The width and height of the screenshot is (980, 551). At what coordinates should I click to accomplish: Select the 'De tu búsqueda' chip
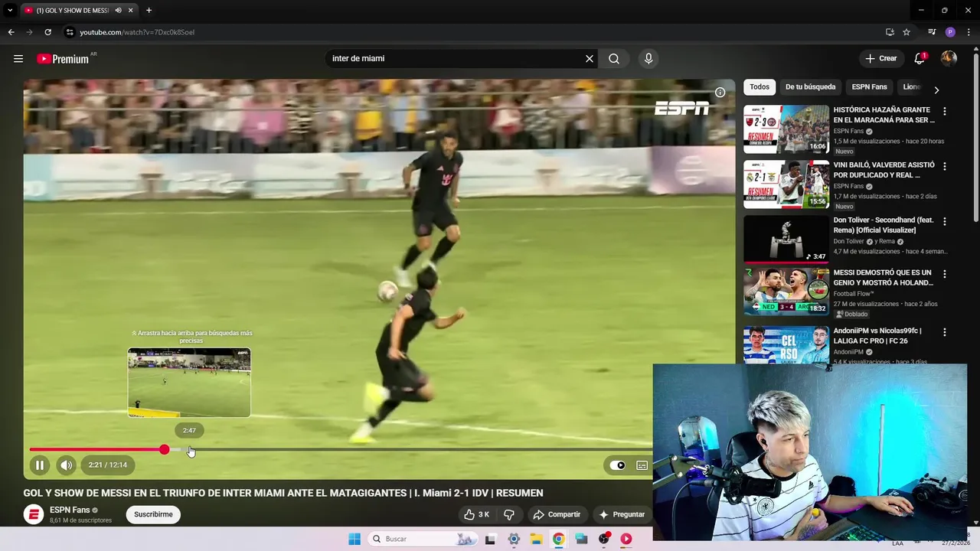coord(810,87)
